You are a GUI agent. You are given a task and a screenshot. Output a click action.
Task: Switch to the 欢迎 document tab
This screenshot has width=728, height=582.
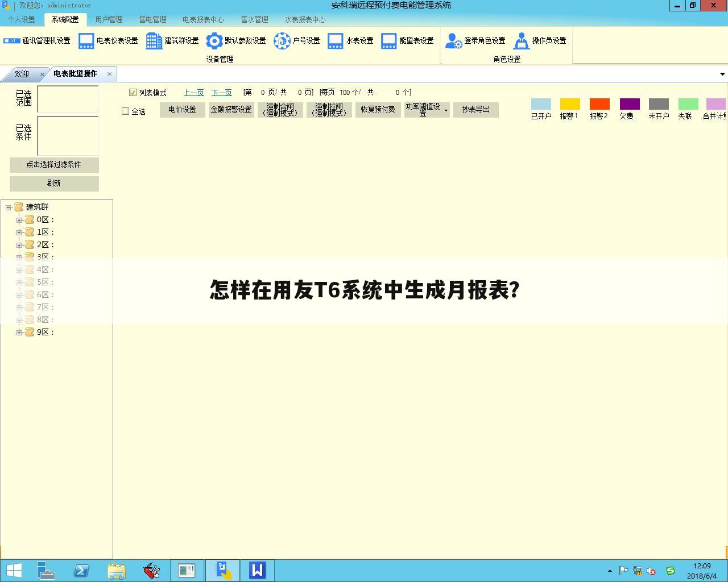(22, 74)
